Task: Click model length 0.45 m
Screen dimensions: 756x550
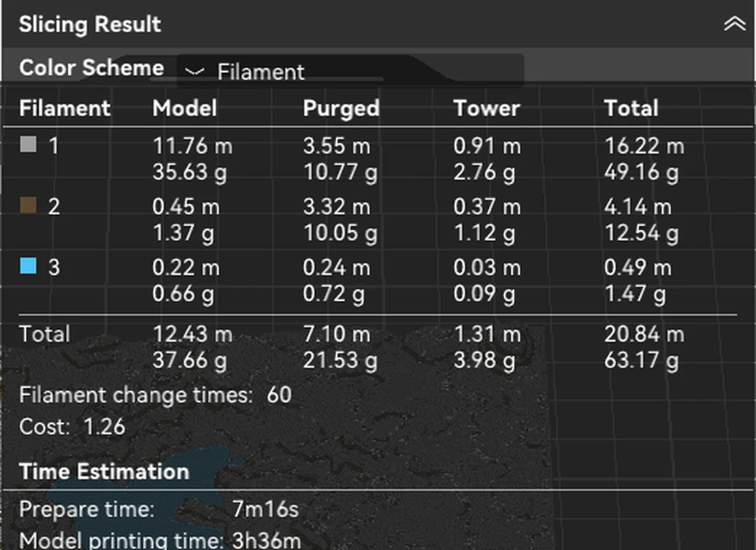Action: 186,207
